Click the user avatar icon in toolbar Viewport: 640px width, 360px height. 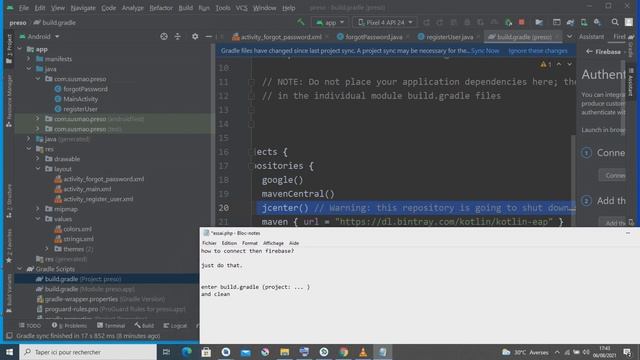629,22
